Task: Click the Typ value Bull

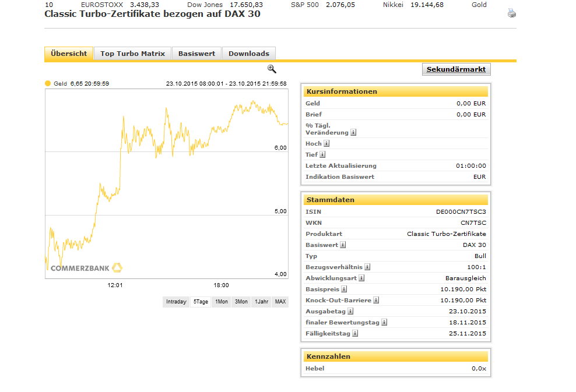Action: tap(480, 256)
